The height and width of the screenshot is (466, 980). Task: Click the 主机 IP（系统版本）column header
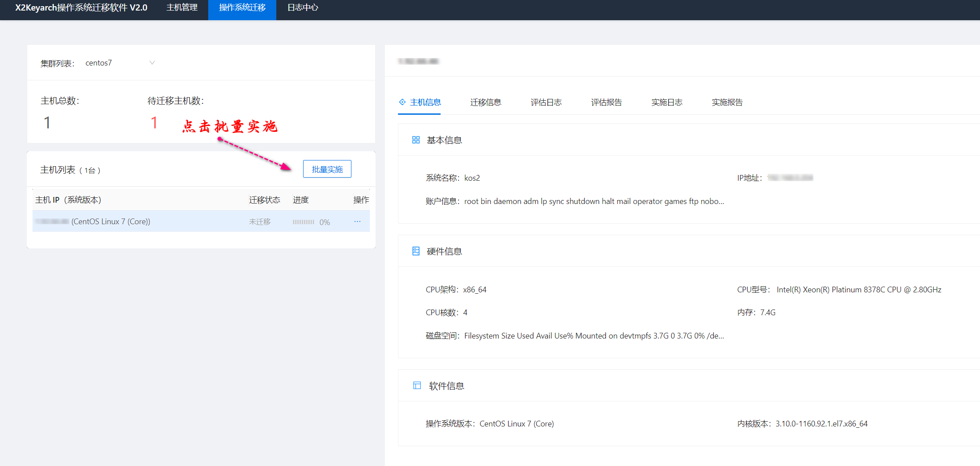(69, 200)
